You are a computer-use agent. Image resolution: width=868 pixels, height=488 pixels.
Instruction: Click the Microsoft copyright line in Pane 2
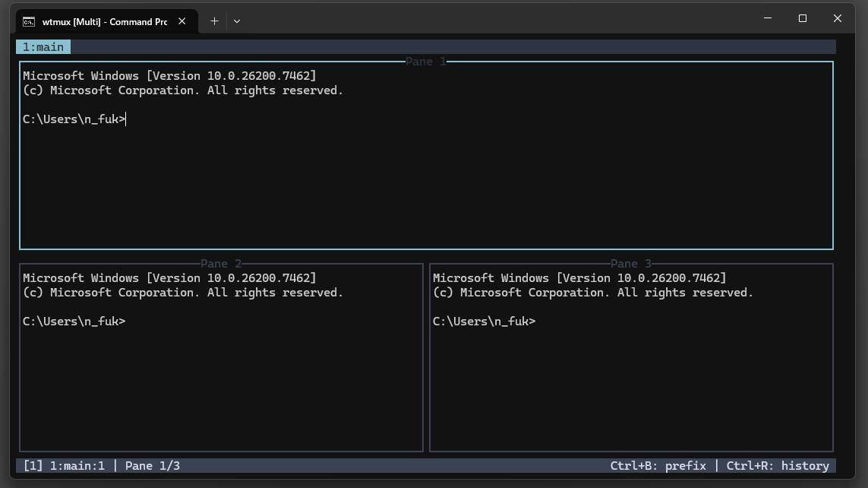(x=183, y=293)
